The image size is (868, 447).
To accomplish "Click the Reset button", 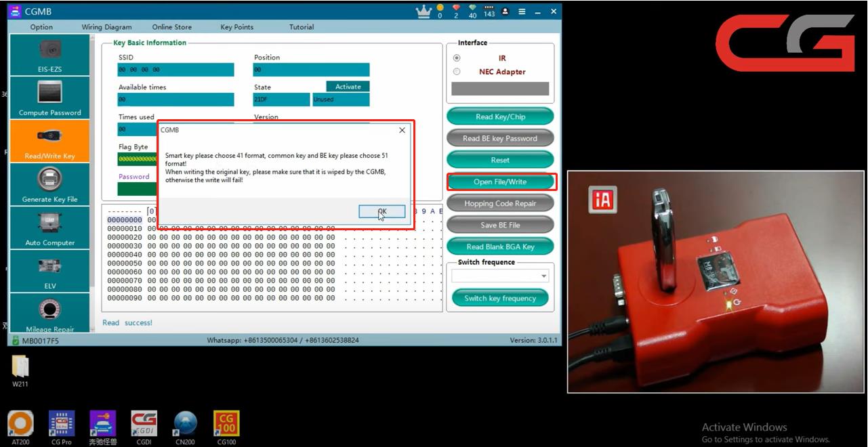I will tap(500, 160).
